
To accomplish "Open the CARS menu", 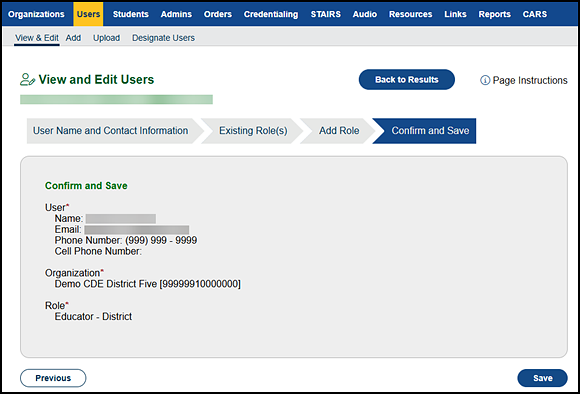I will tap(535, 14).
